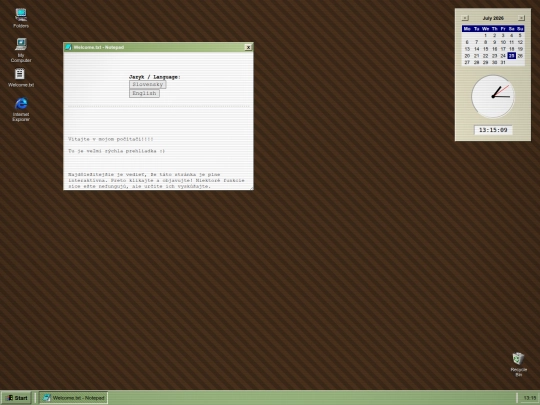Select date 22 in the calendar
Image resolution: width=540 pixels, height=405 pixels.
(485, 55)
